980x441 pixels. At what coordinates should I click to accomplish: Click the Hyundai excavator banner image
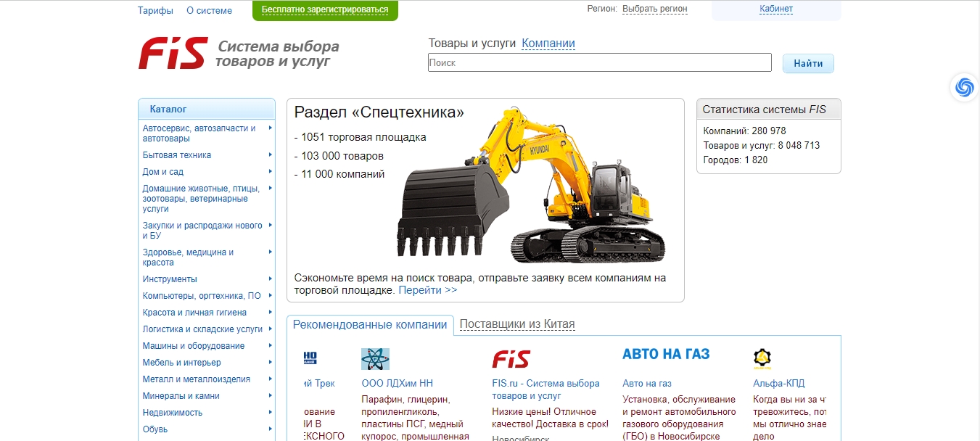[531, 185]
